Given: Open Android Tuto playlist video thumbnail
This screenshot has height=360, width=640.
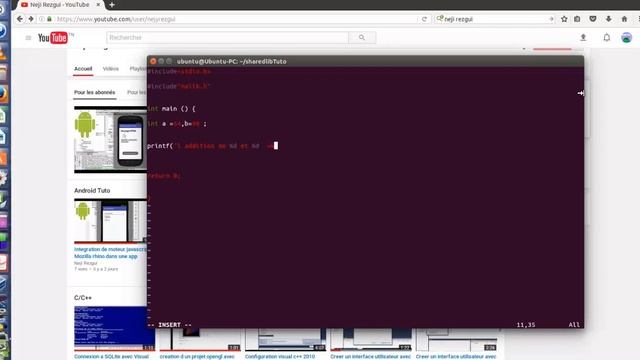Looking at the screenshot, I should [110, 221].
